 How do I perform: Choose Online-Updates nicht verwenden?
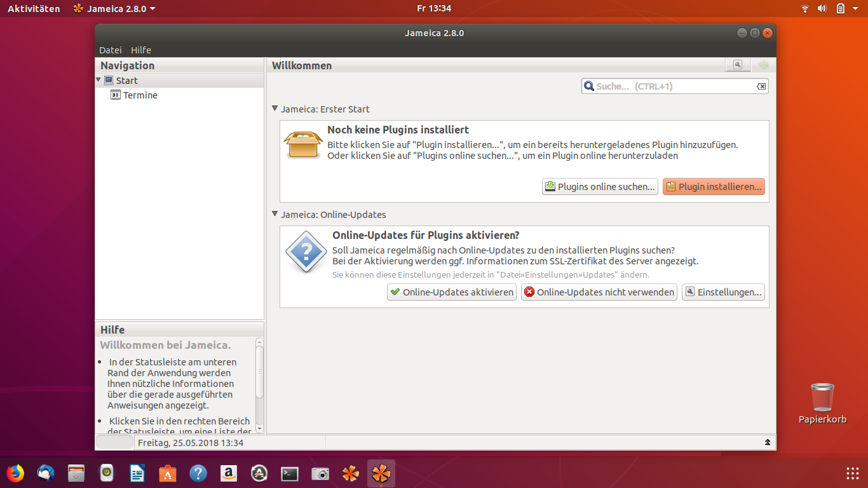599,292
